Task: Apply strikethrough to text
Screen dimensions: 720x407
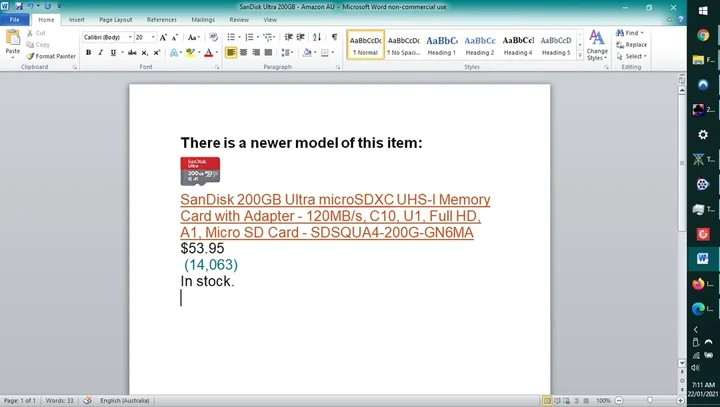Action: click(x=132, y=53)
